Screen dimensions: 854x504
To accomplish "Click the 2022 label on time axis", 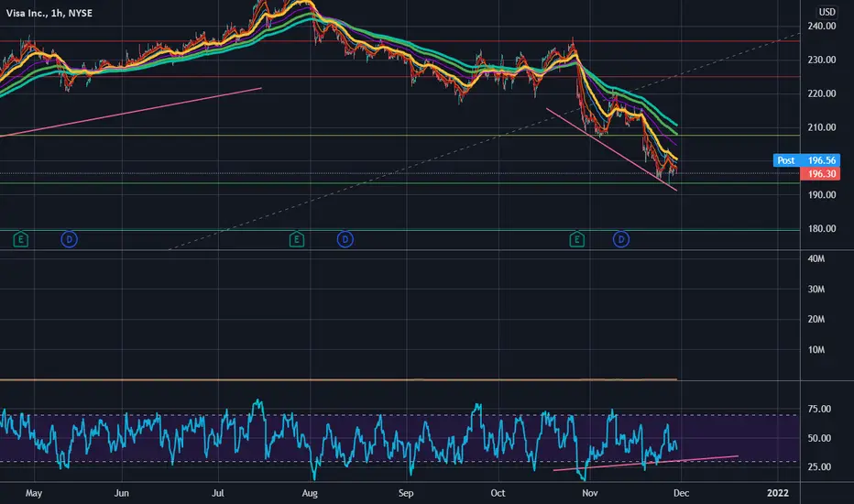I will [x=778, y=493].
